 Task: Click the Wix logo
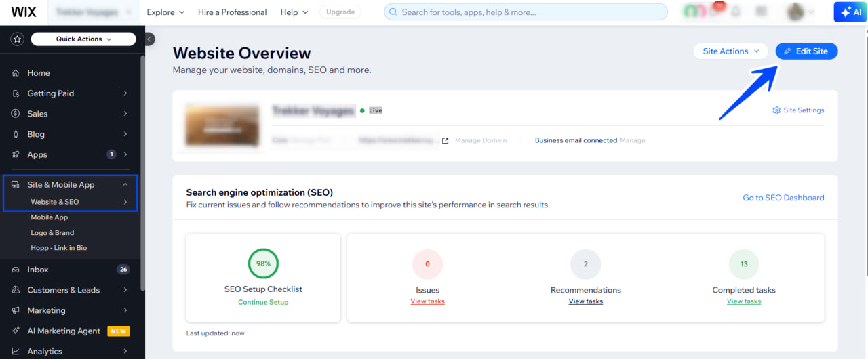pyautogui.click(x=24, y=12)
